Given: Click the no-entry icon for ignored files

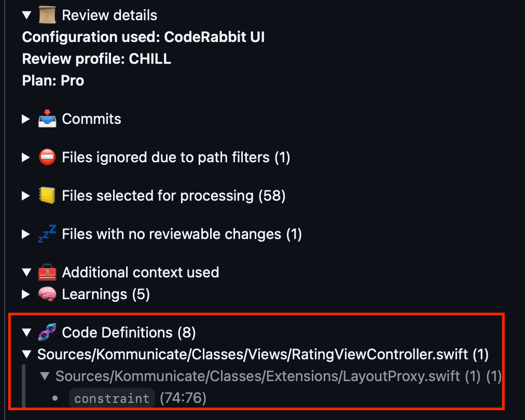Looking at the screenshot, I should [x=47, y=157].
